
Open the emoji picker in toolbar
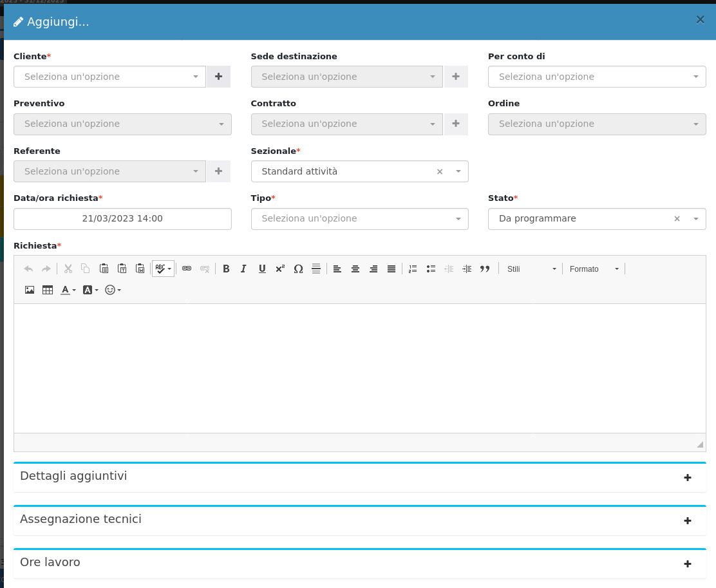(113, 290)
